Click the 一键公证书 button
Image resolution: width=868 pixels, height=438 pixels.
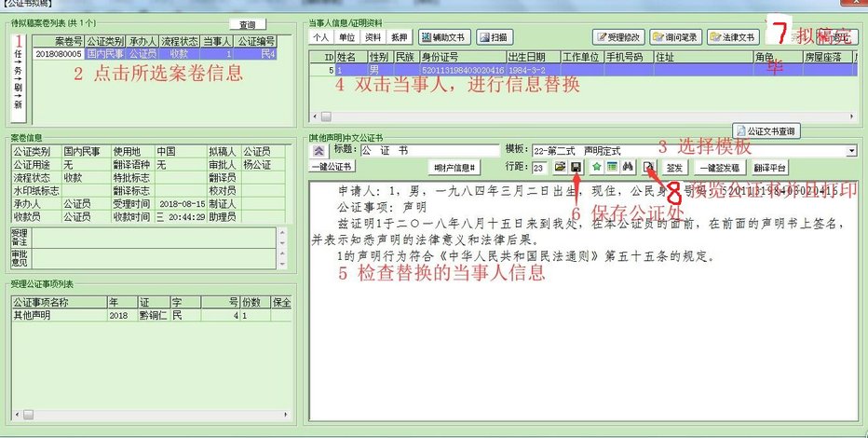[x=332, y=167]
